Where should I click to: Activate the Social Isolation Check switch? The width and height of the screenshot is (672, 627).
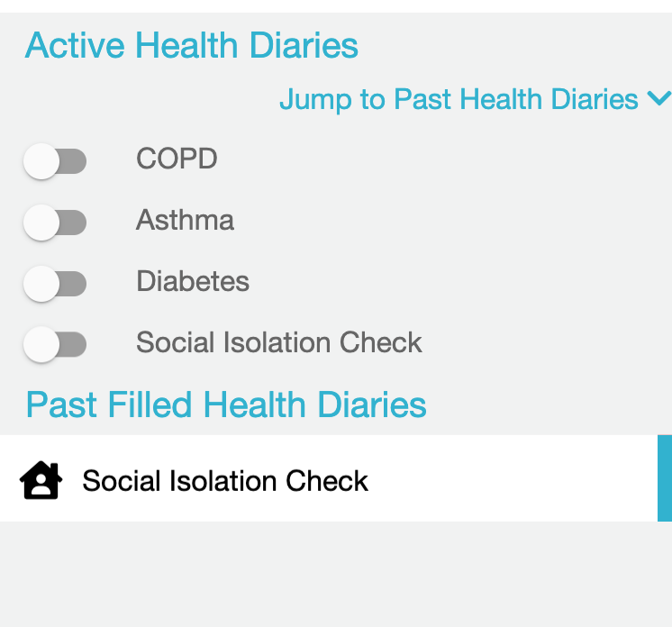click(55, 344)
